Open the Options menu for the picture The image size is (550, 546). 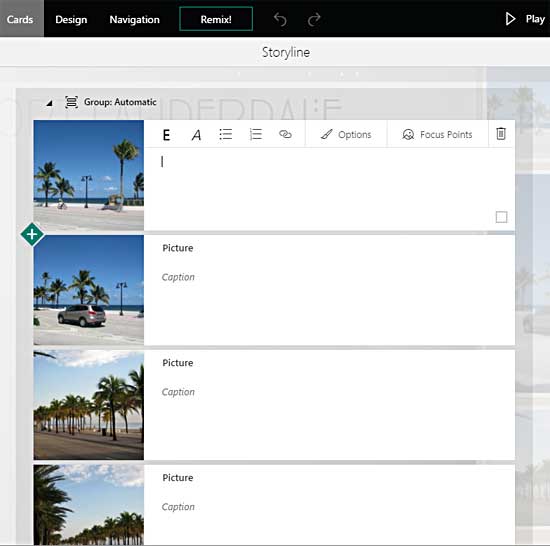click(x=346, y=135)
